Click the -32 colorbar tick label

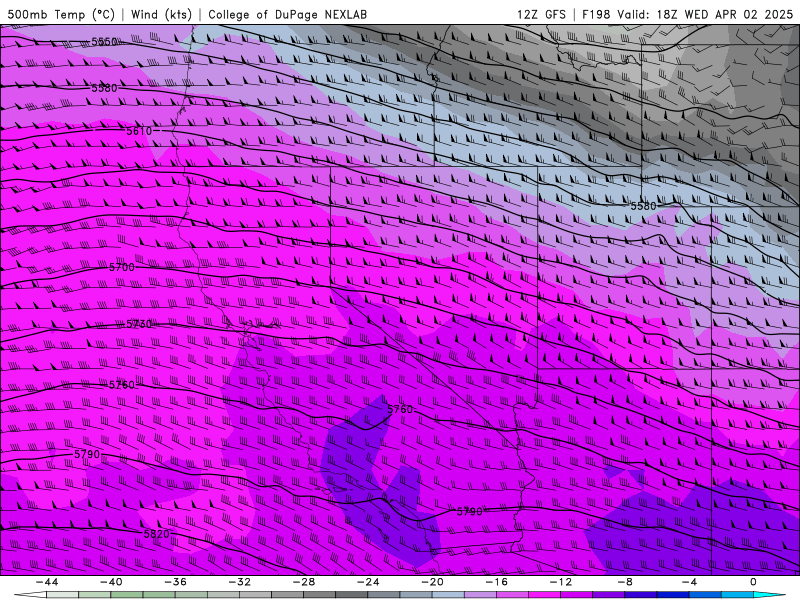point(240,582)
